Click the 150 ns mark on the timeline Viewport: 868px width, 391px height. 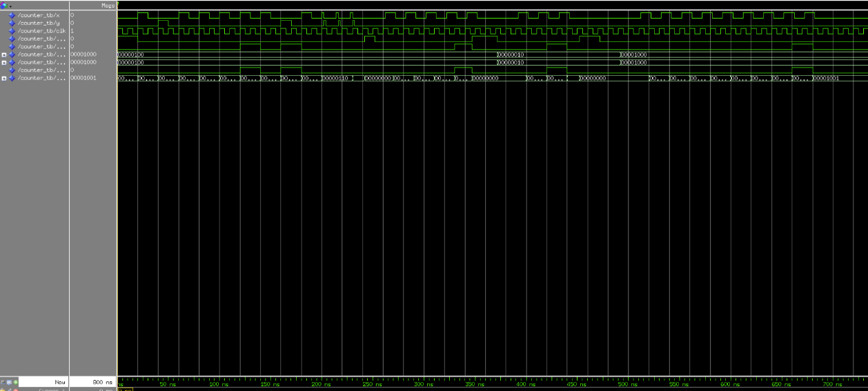270,384
